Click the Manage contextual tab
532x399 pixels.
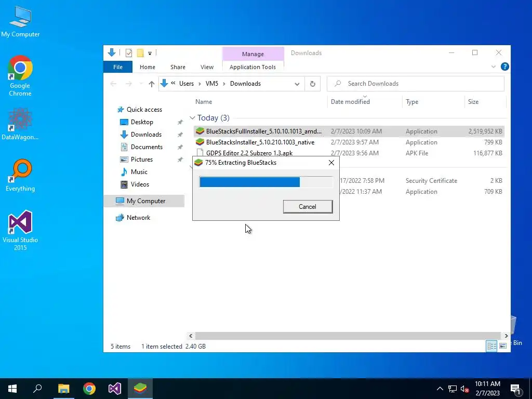[x=253, y=54]
